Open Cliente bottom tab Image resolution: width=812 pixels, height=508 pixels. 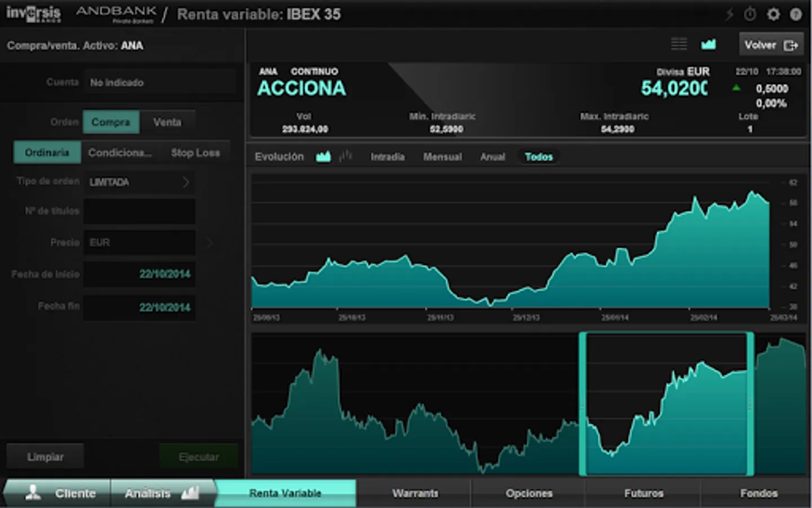58,493
